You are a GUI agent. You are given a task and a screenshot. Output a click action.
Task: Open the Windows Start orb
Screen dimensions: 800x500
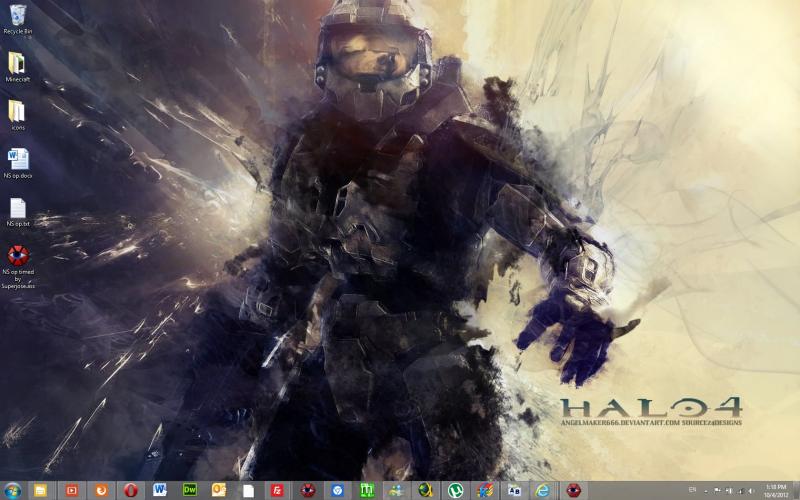coord(12,491)
